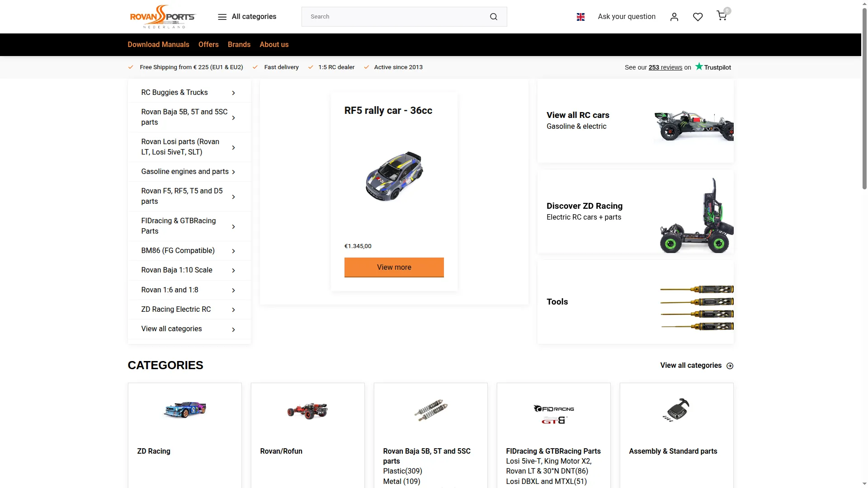The height and width of the screenshot is (488, 868).
Task: Open Rovan/Rofun category title
Action: click(x=281, y=451)
